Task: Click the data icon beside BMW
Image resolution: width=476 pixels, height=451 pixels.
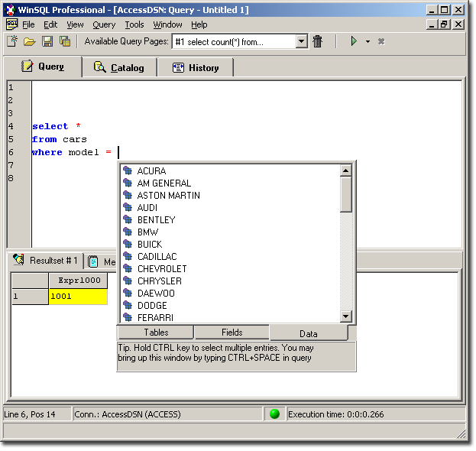Action: (x=128, y=232)
